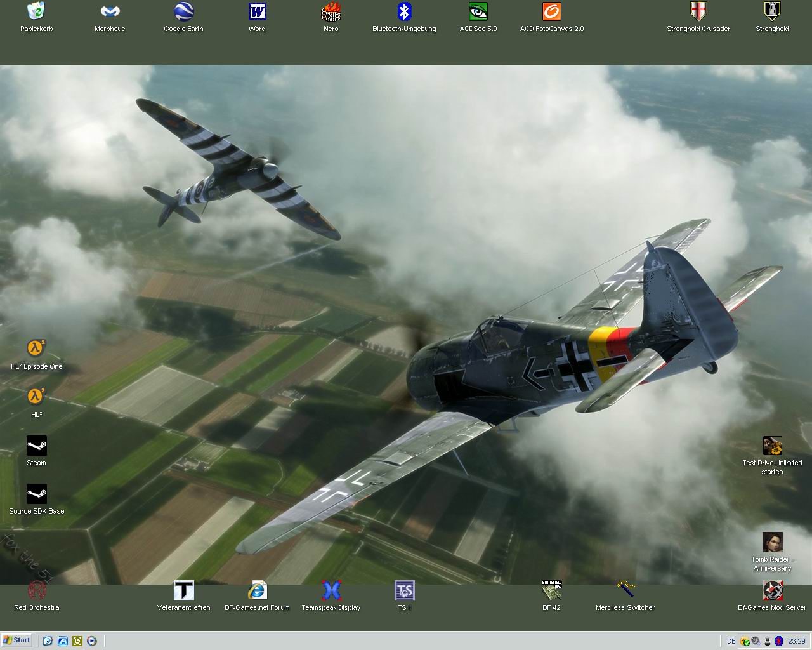The image size is (812, 650).
Task: Click the olive clock quick launch icon
Action: [x=77, y=641]
